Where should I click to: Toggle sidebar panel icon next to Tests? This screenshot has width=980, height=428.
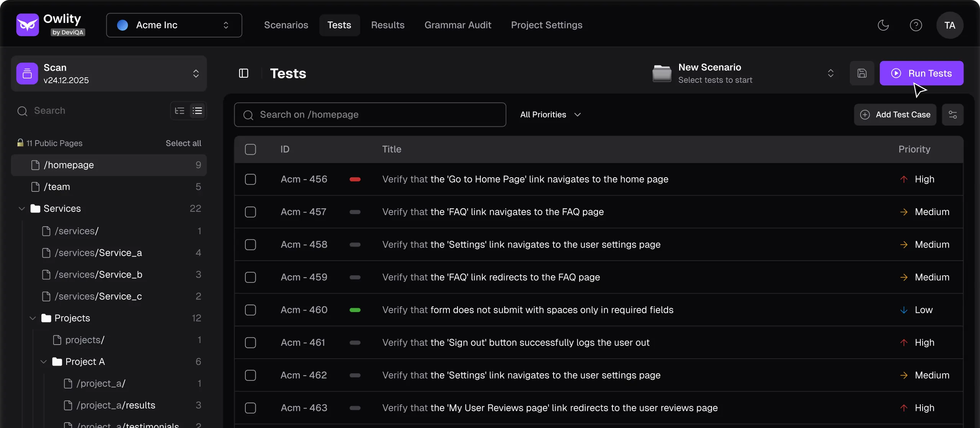pyautogui.click(x=243, y=73)
